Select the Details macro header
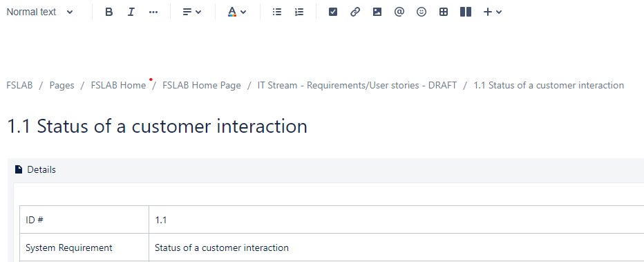 click(x=325, y=169)
